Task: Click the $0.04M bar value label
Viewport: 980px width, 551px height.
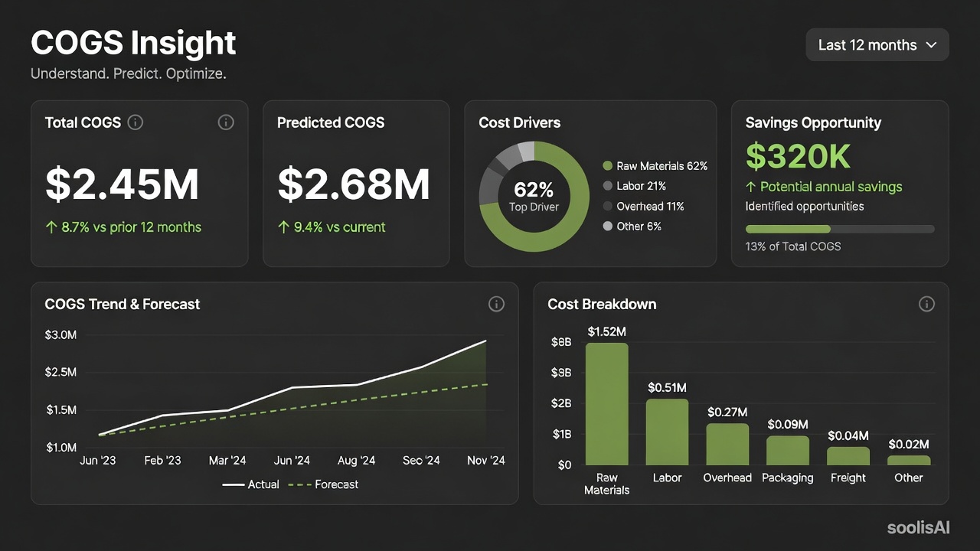Action: (x=848, y=435)
